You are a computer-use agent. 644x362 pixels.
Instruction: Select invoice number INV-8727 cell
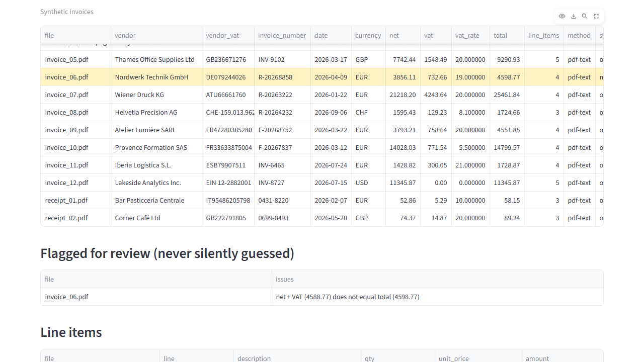(x=282, y=183)
